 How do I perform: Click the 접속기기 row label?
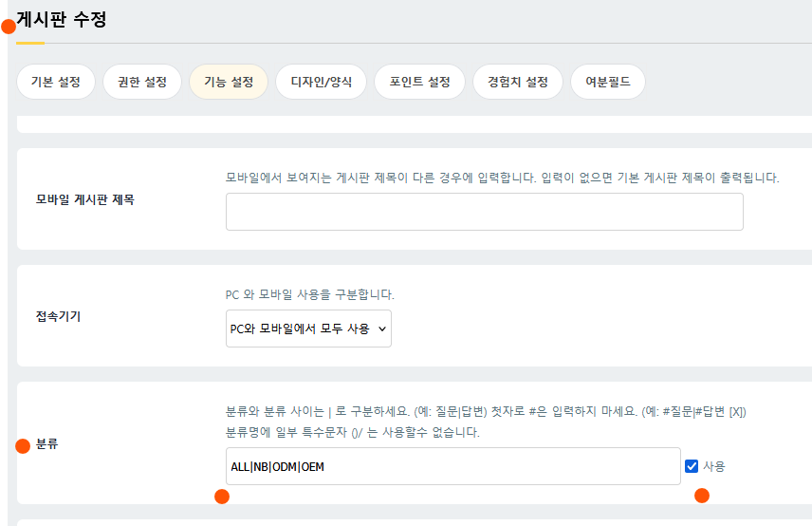pyautogui.click(x=59, y=317)
